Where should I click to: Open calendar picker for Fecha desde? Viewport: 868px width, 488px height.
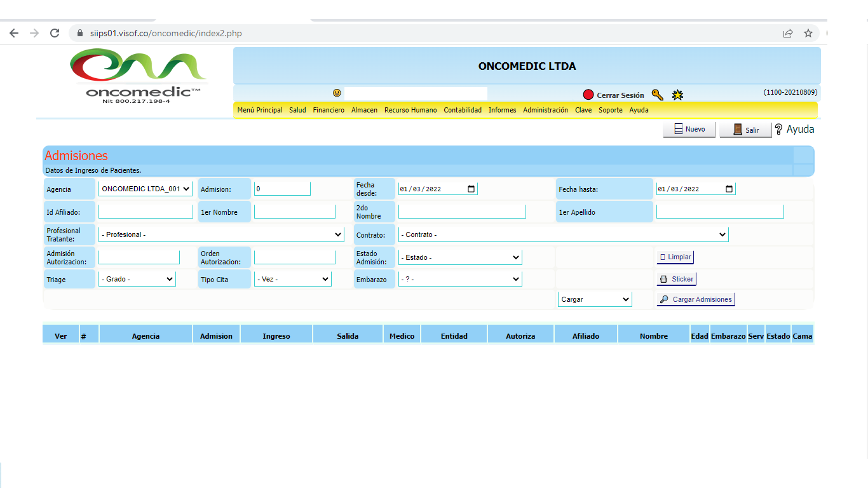click(x=471, y=189)
